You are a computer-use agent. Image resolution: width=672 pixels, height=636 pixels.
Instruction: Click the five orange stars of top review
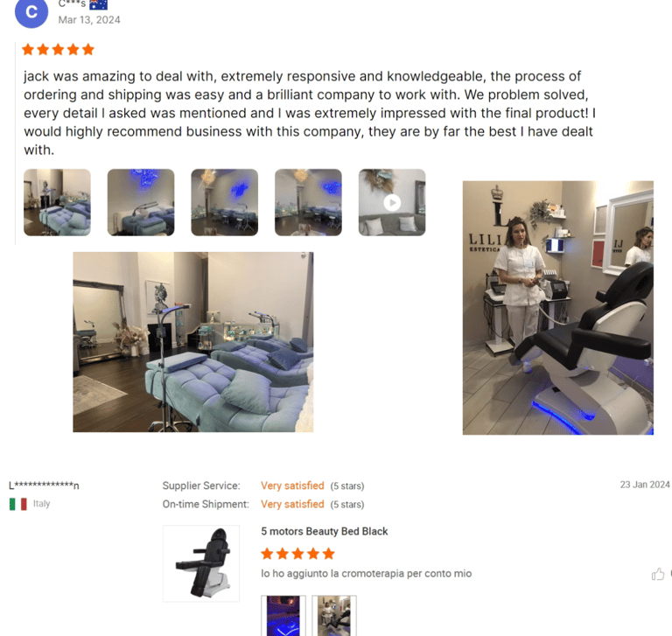[x=58, y=50]
